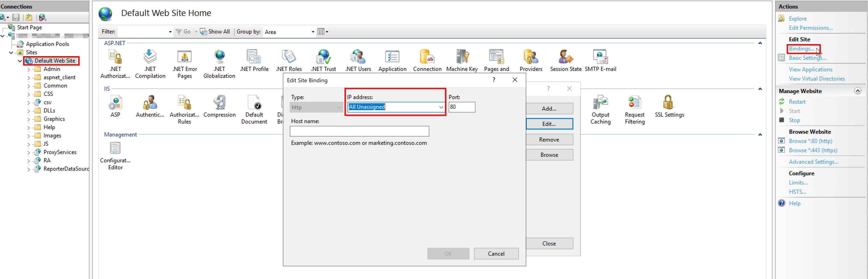This screenshot has width=868, height=279.
Task: Open the Group by Area dropdown
Action: point(313,32)
